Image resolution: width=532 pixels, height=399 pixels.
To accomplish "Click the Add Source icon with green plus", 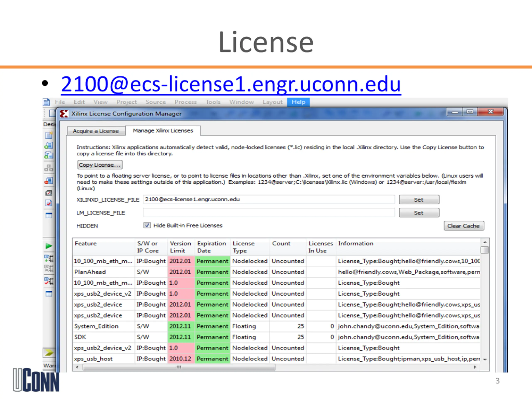I will click(x=49, y=145).
